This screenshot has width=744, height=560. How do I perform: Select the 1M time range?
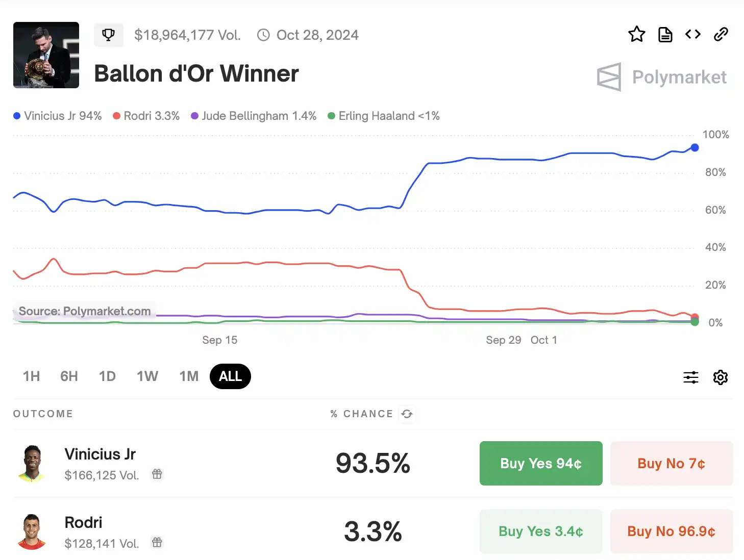point(189,376)
